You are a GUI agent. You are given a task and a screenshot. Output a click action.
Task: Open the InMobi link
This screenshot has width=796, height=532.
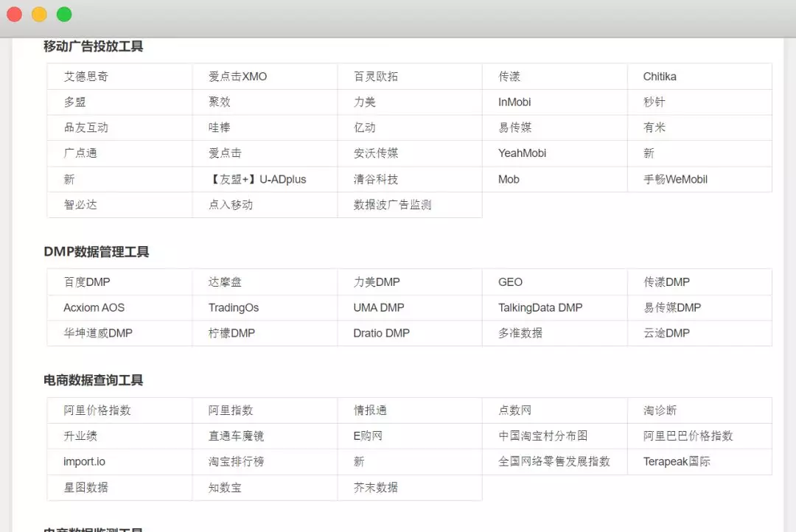(x=514, y=102)
